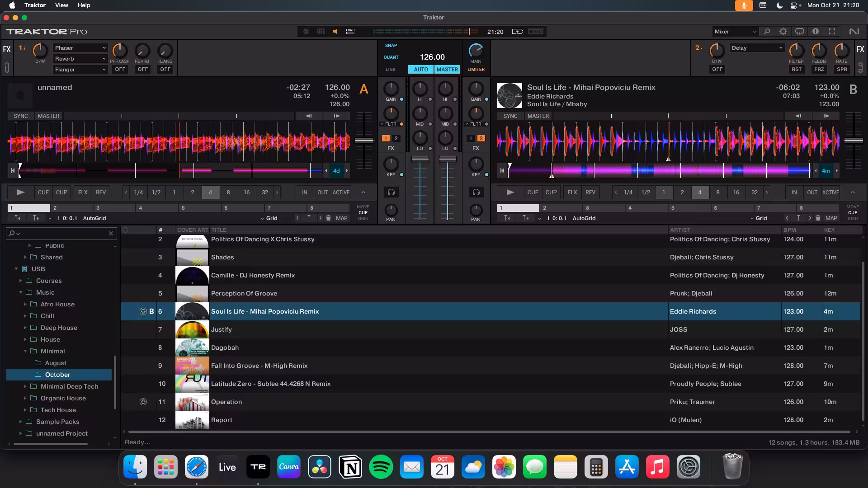Open the Mixer layout dropdown
The height and width of the screenshot is (488, 868).
tap(735, 32)
